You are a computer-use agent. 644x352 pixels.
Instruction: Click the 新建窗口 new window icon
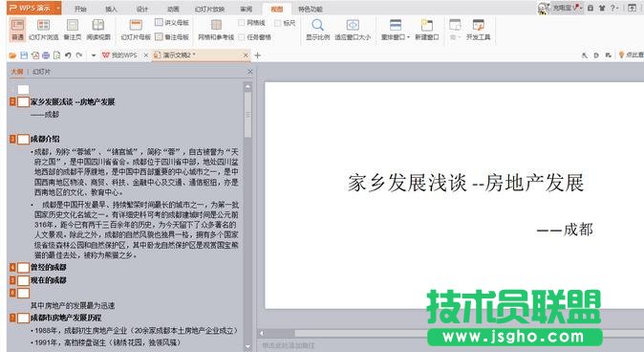[427, 25]
